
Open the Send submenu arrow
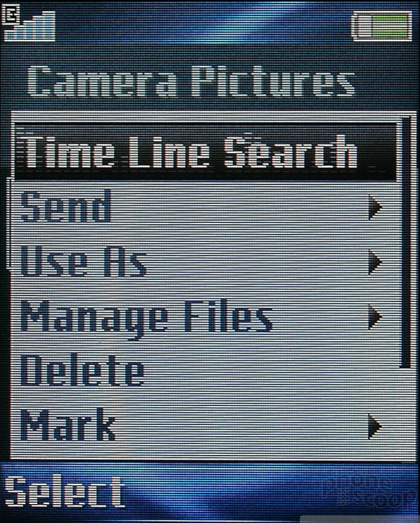tap(376, 207)
